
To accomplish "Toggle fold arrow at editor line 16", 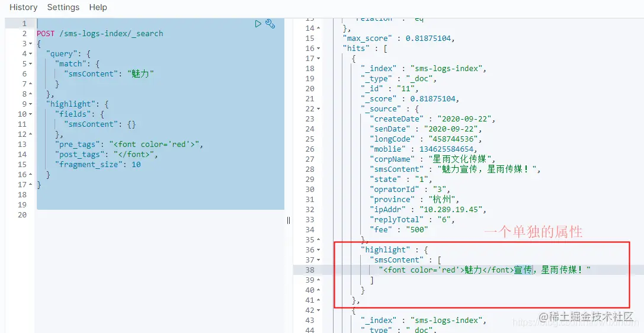I will (31, 175).
